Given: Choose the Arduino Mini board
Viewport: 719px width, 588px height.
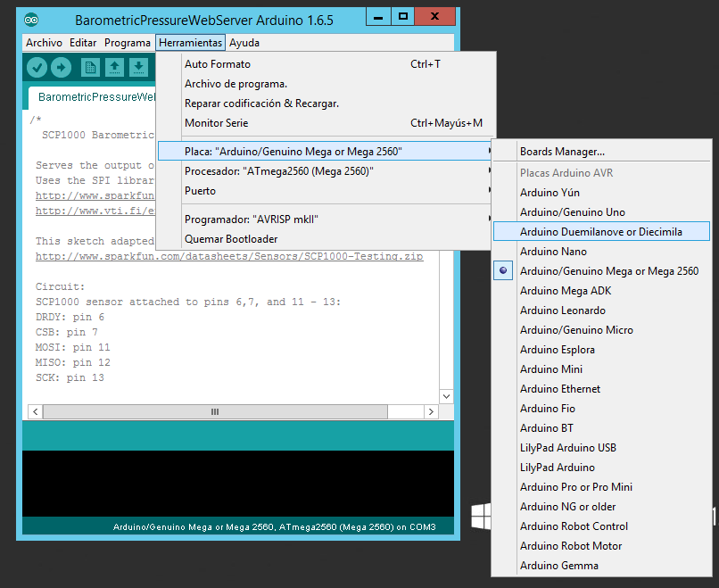Looking at the screenshot, I should pyautogui.click(x=601, y=369).
